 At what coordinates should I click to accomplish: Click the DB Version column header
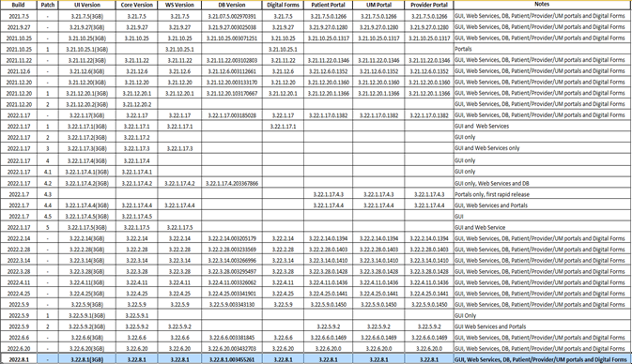click(232, 6)
